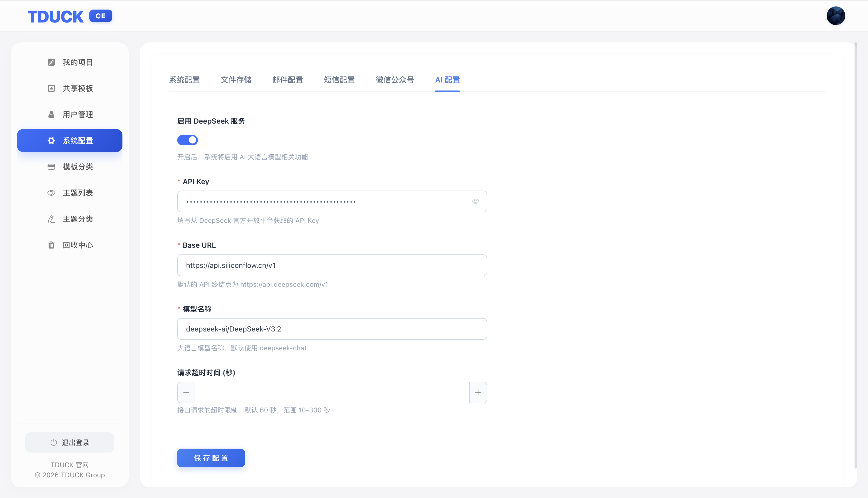
Task: Open My Projects pencil icon in sidebar
Action: pos(51,62)
